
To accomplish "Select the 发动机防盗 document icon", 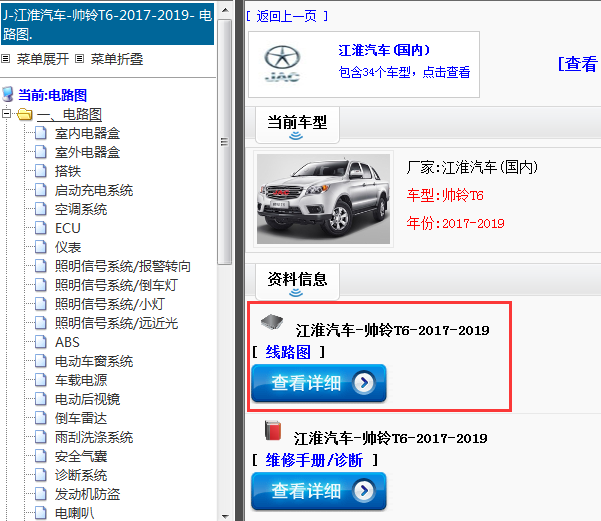I will pyautogui.click(x=41, y=494).
